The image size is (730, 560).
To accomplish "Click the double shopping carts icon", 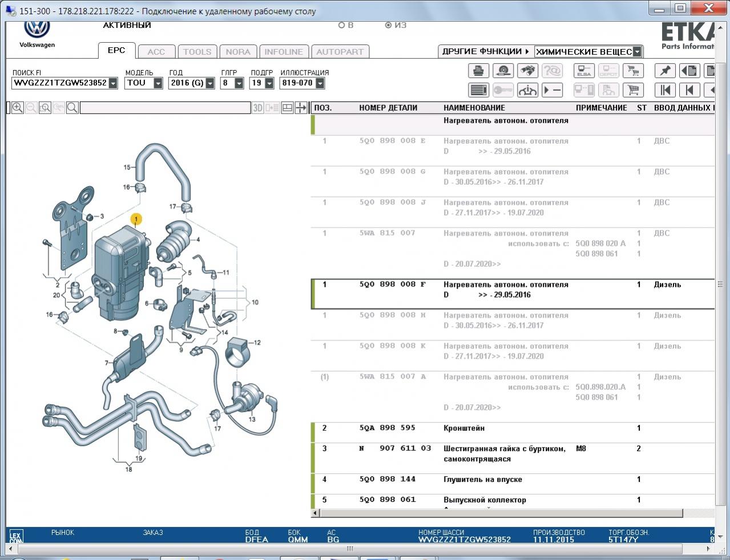I will click(633, 71).
